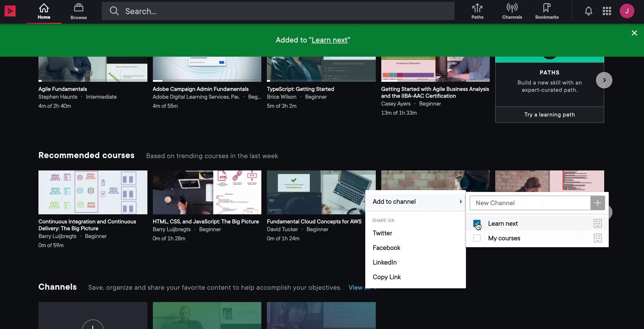Select the Learn next channel label
The image size is (644, 329).
[x=503, y=223]
